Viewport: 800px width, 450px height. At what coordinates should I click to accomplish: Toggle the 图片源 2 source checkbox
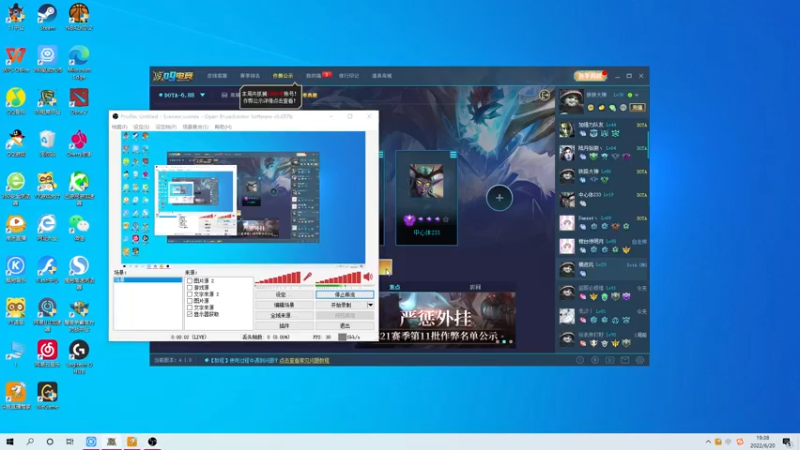pos(190,281)
